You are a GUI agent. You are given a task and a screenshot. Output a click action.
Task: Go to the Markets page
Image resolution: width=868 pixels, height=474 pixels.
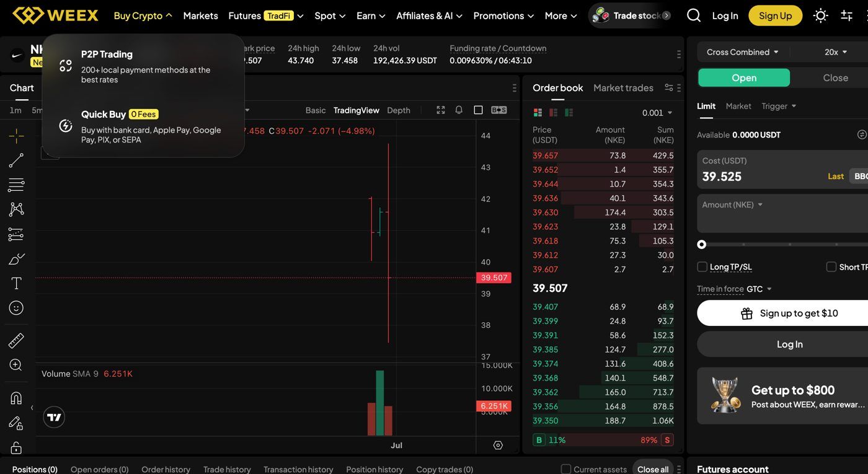click(x=201, y=15)
